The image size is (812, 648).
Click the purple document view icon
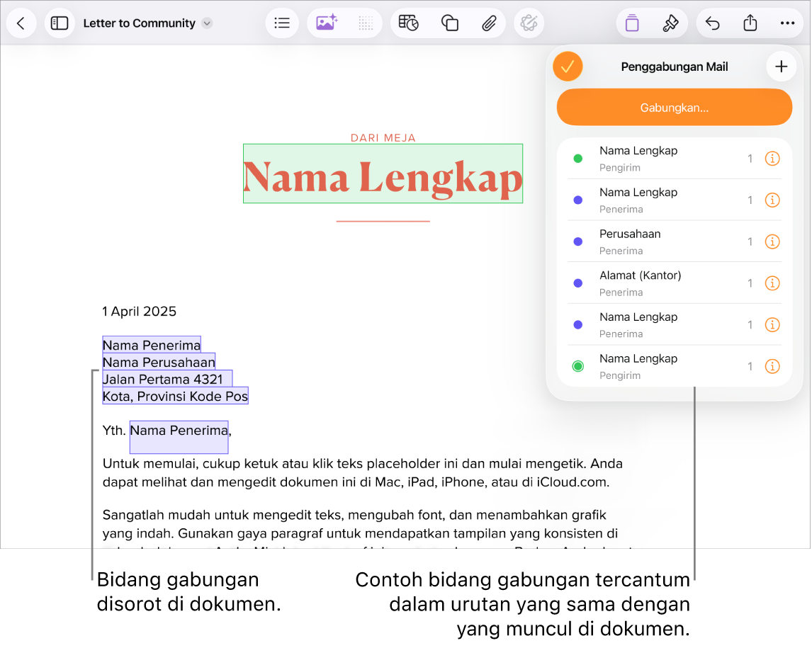click(x=632, y=23)
